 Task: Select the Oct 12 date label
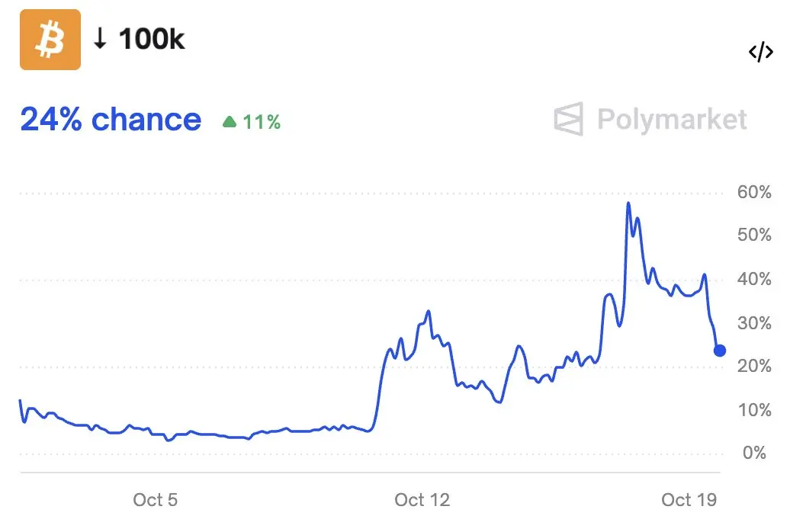422,500
